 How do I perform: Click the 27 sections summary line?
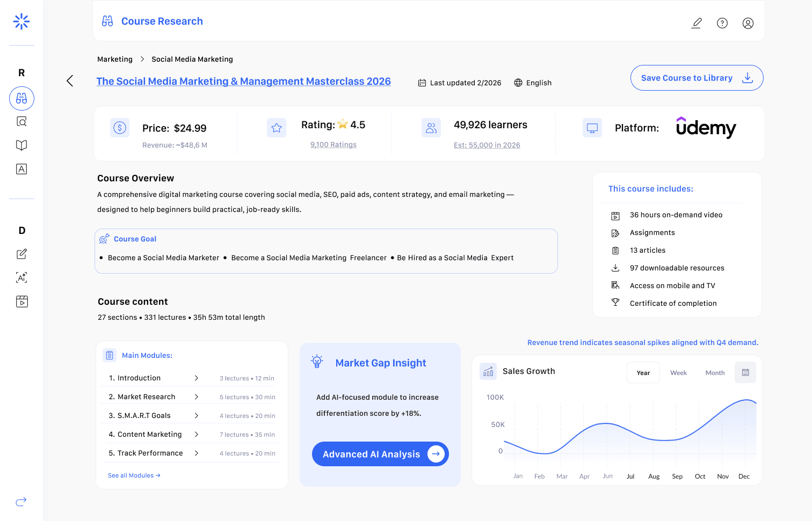[x=182, y=317]
